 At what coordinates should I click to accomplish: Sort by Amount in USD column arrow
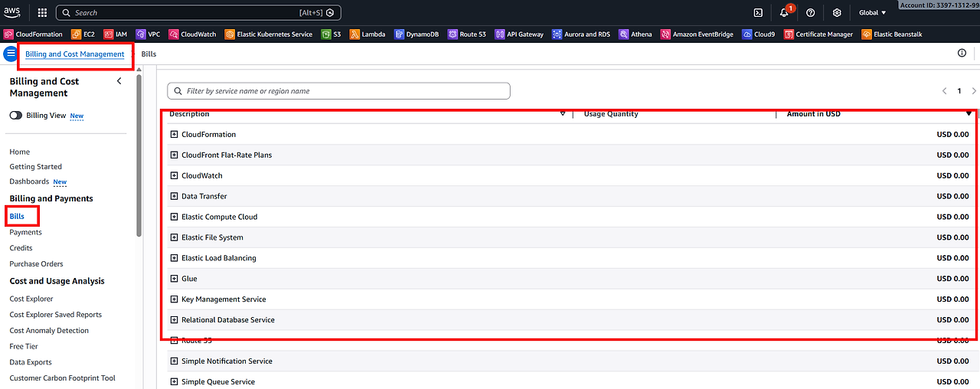969,114
